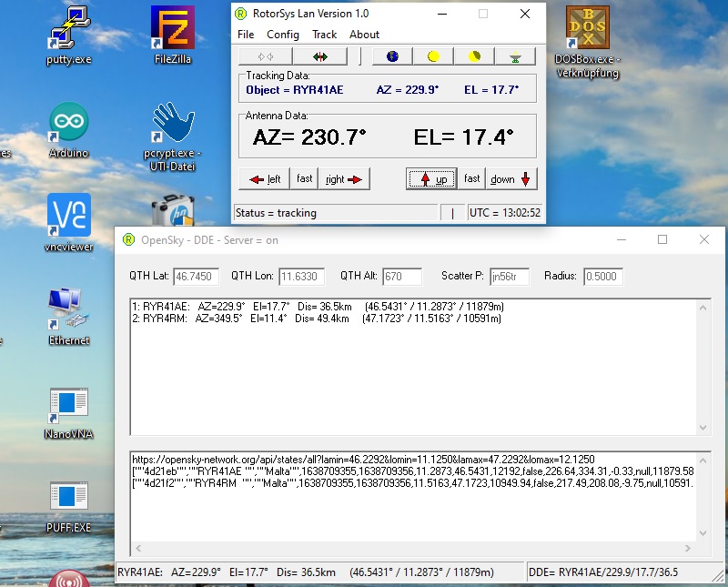Viewport: 728px width, 587px height.
Task: Click the HP toolbox desktop icon
Action: tap(173, 211)
